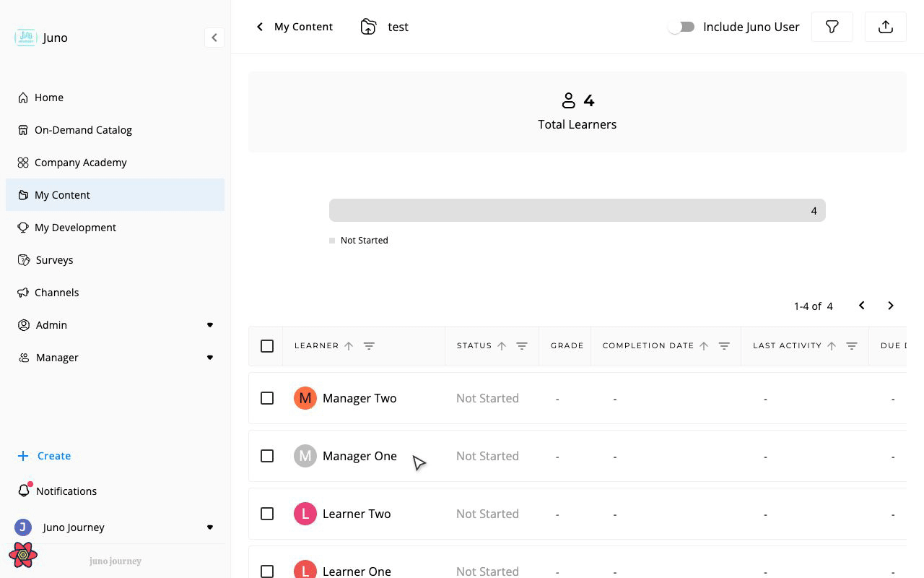
Task: Click the Surveys icon in sidebar
Action: tap(24, 260)
